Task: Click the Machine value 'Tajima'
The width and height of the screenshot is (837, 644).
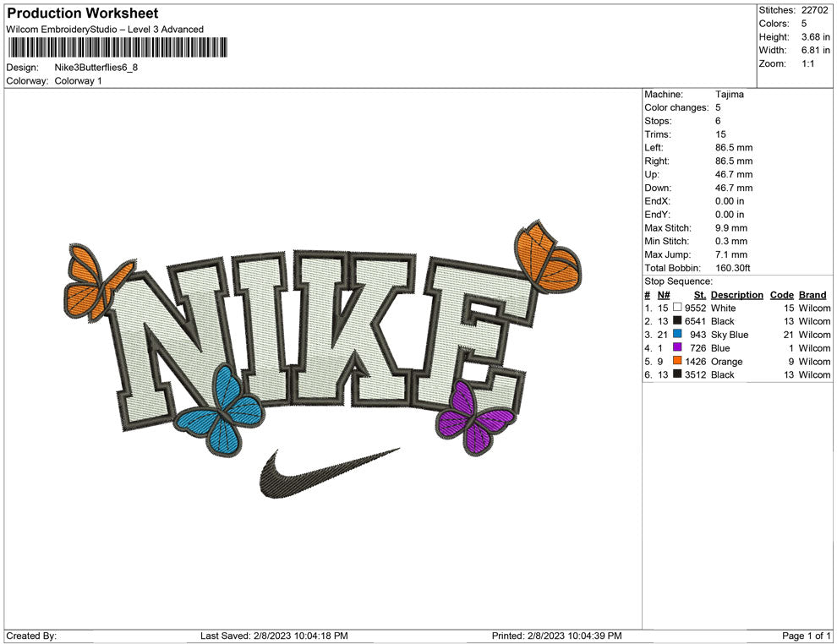Action: 729,94
